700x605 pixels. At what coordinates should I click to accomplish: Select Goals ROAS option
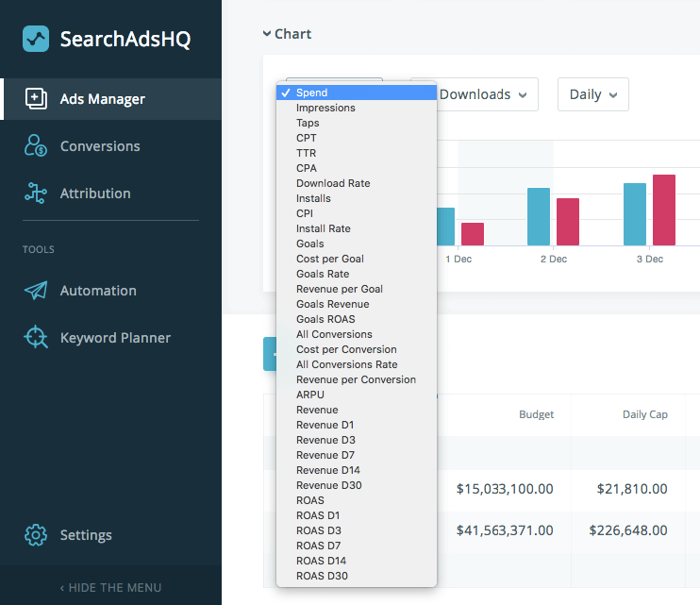coord(357,319)
